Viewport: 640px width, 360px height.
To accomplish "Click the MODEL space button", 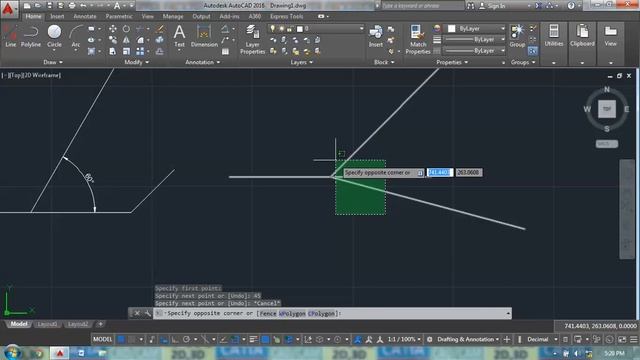I will coord(102,339).
